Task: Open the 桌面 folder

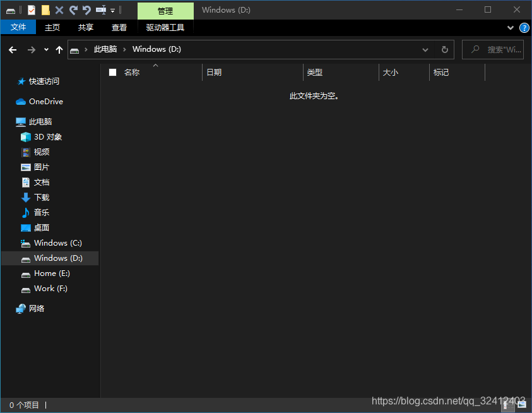Action: click(x=42, y=227)
